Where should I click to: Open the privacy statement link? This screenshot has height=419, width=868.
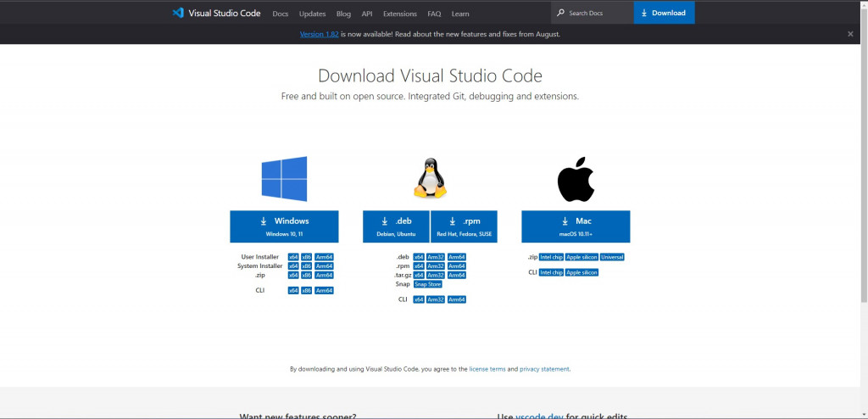click(x=544, y=369)
